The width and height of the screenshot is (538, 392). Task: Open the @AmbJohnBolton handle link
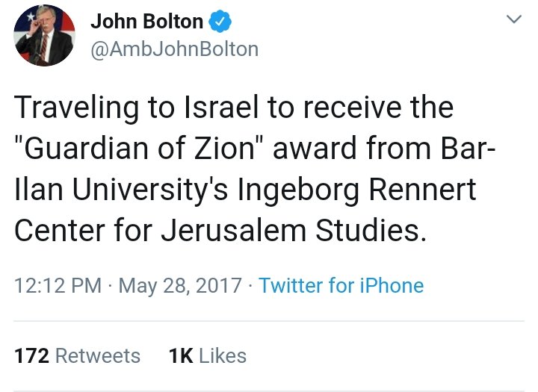(x=174, y=49)
